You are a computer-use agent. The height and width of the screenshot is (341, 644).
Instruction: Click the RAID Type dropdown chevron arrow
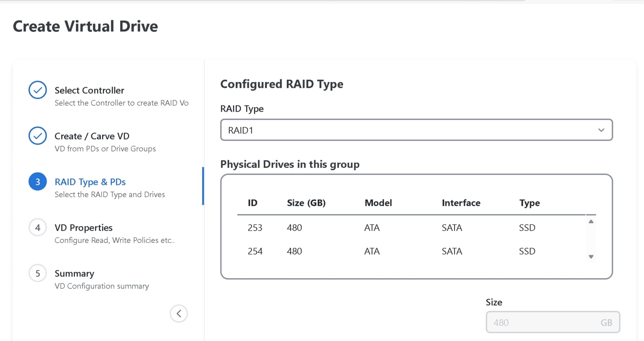[x=601, y=130]
